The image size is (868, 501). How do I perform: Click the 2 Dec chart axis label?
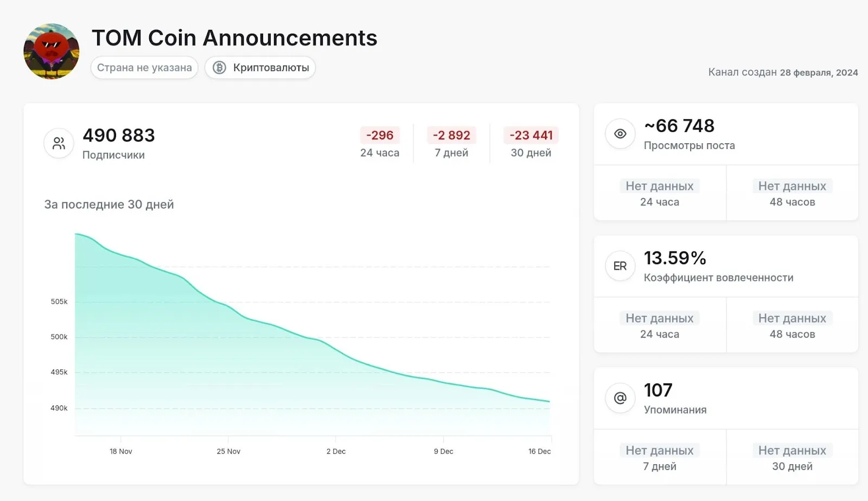coord(336,451)
